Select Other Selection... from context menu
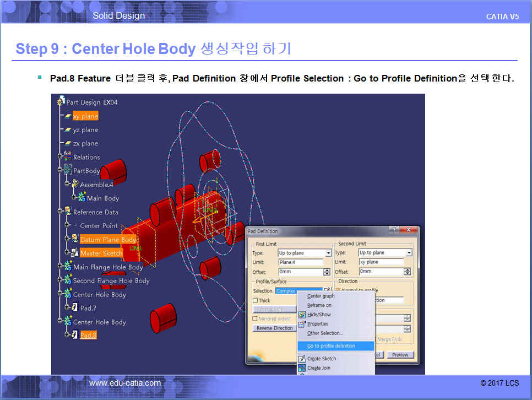The height and width of the screenshot is (400, 532). coord(325,333)
